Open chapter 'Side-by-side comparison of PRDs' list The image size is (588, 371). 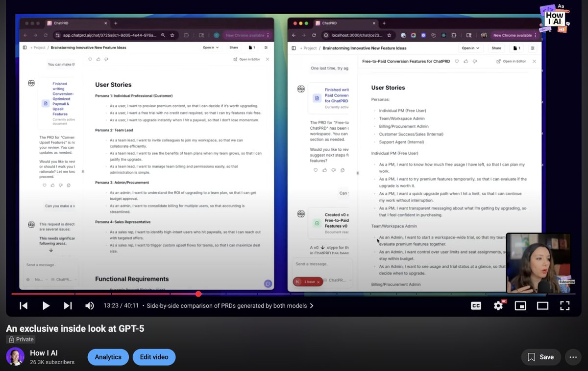pos(230,306)
